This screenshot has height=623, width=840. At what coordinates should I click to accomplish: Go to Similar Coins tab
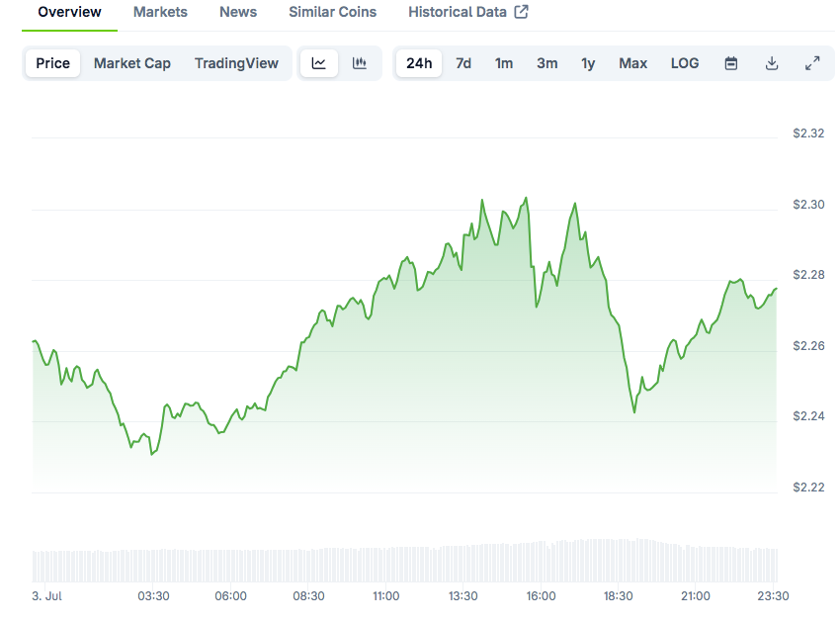click(332, 12)
